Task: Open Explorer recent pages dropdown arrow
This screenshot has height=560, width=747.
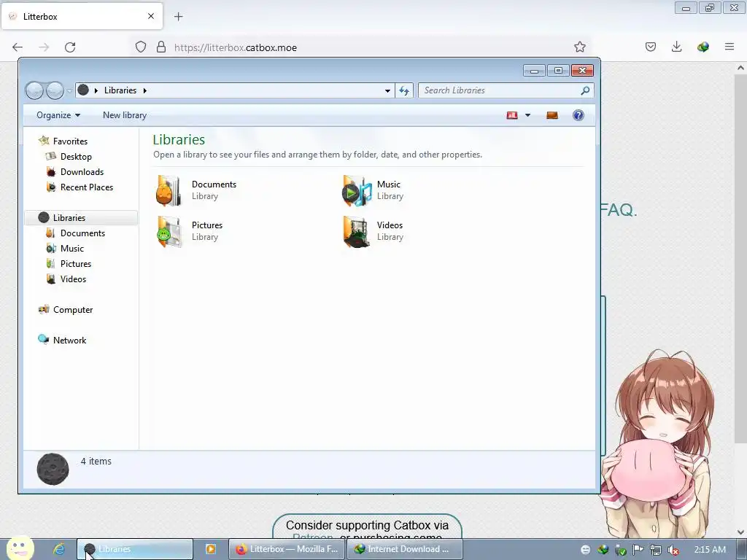Action: click(69, 90)
